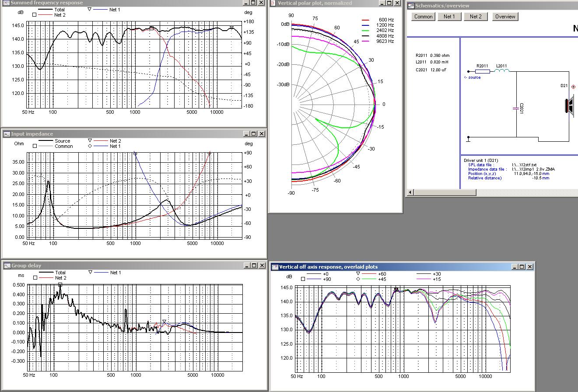Click the magenta 9623 Hz legend line in the polar plot
The image size is (578, 392).
366,41
